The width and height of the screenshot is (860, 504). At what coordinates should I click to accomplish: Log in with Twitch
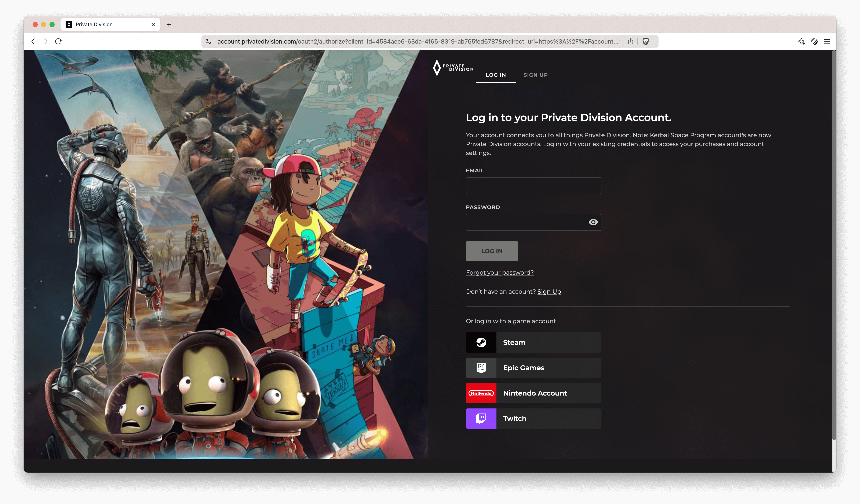click(x=533, y=418)
